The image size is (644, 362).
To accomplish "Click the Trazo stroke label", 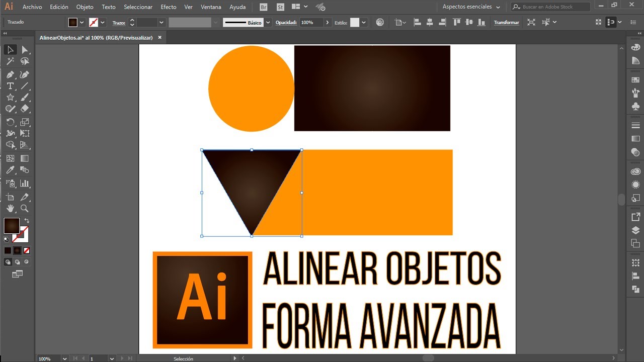I will [119, 23].
